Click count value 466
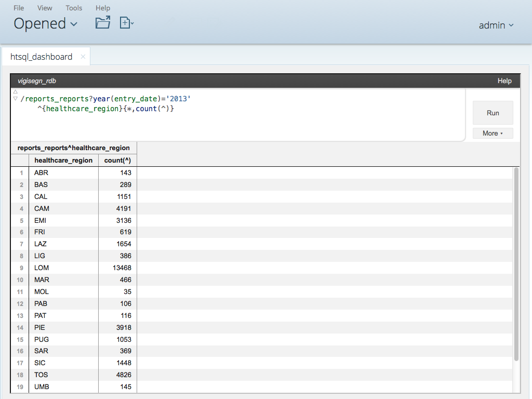This screenshot has height=399, width=532. (x=126, y=280)
